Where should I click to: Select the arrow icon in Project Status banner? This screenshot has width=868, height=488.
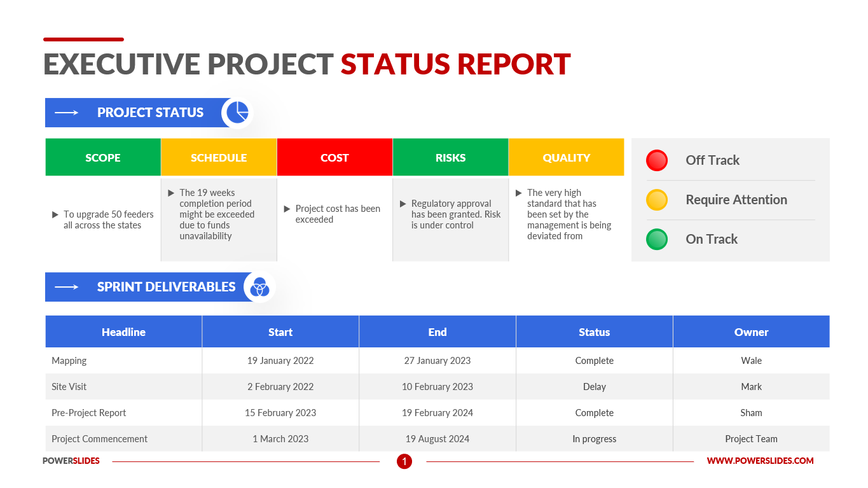coord(66,112)
